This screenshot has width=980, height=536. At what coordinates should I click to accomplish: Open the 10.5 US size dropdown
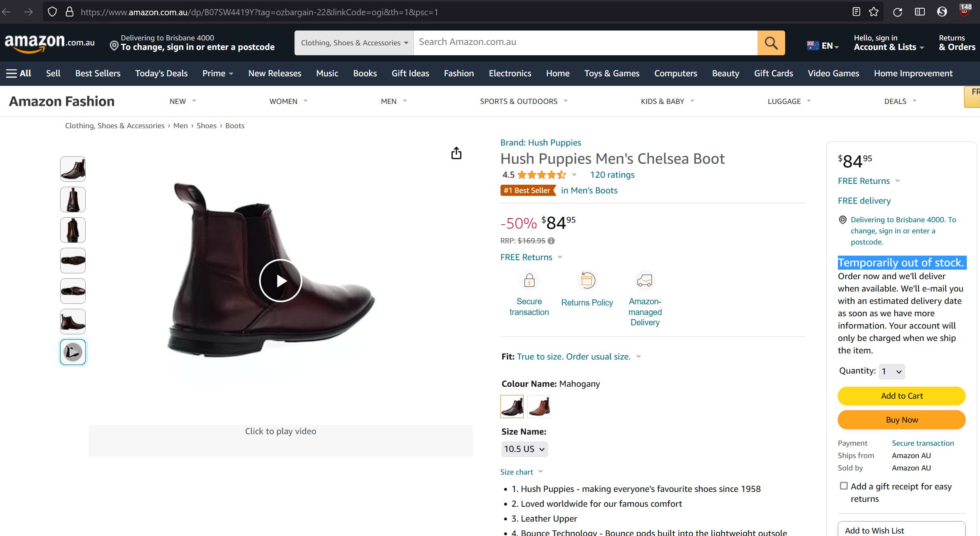(524, 449)
